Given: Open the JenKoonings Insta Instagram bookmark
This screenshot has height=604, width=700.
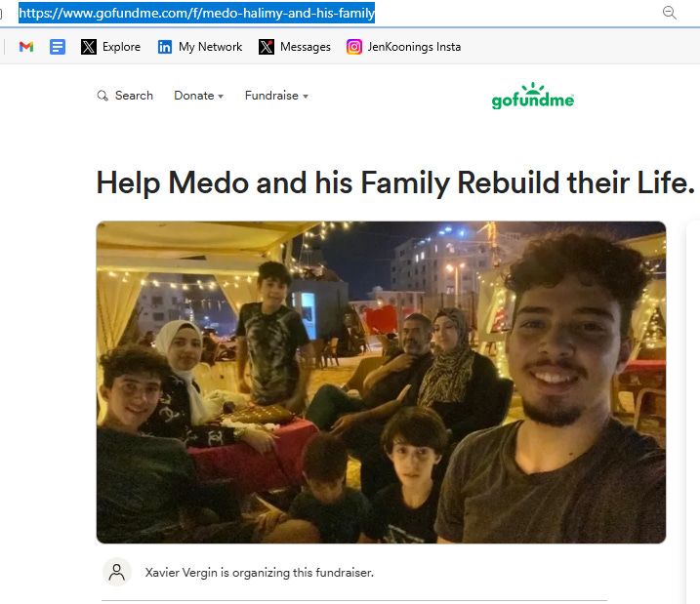Looking at the screenshot, I should point(403,47).
